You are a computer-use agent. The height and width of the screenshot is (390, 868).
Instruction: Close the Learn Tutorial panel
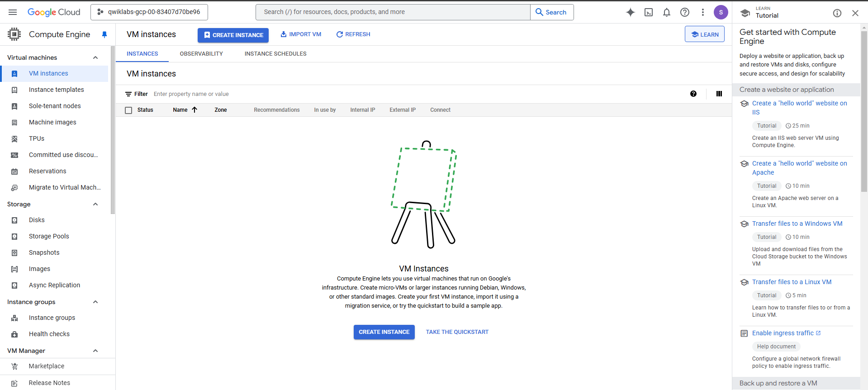coord(855,13)
